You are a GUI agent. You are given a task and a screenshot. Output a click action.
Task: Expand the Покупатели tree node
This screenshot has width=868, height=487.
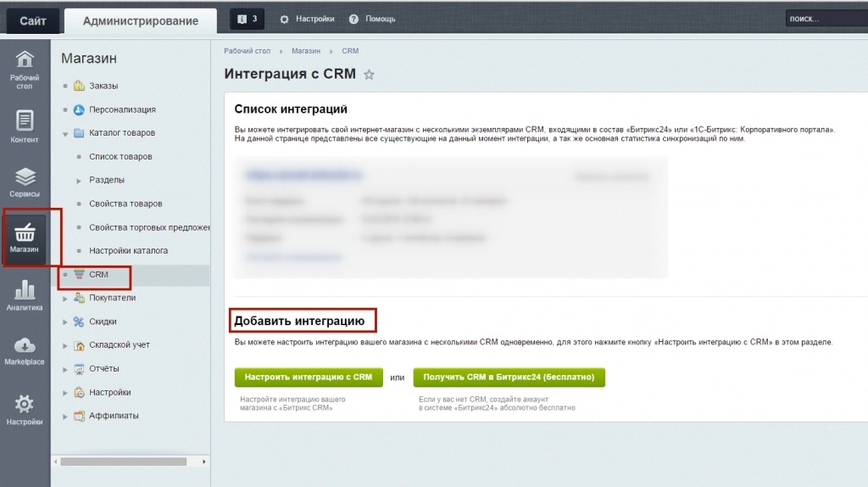tap(65, 299)
